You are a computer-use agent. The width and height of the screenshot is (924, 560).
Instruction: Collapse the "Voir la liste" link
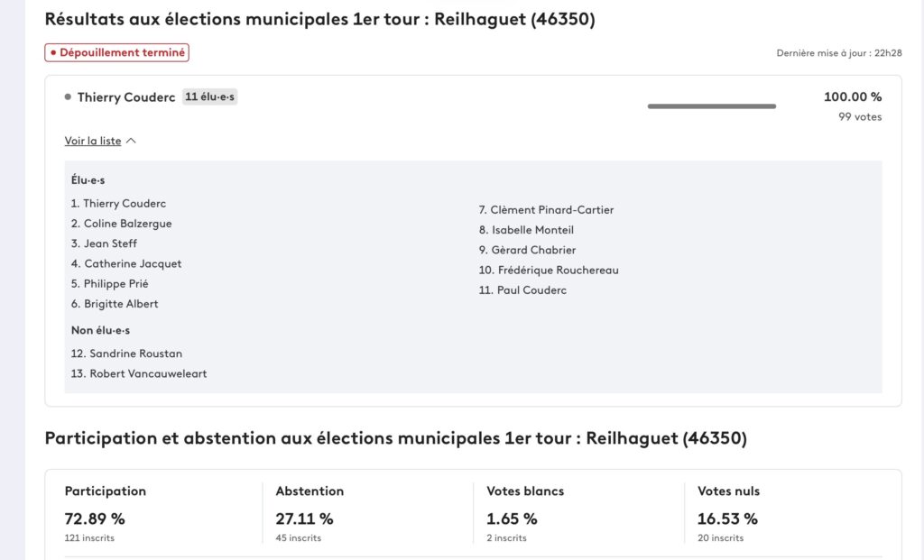(93, 142)
